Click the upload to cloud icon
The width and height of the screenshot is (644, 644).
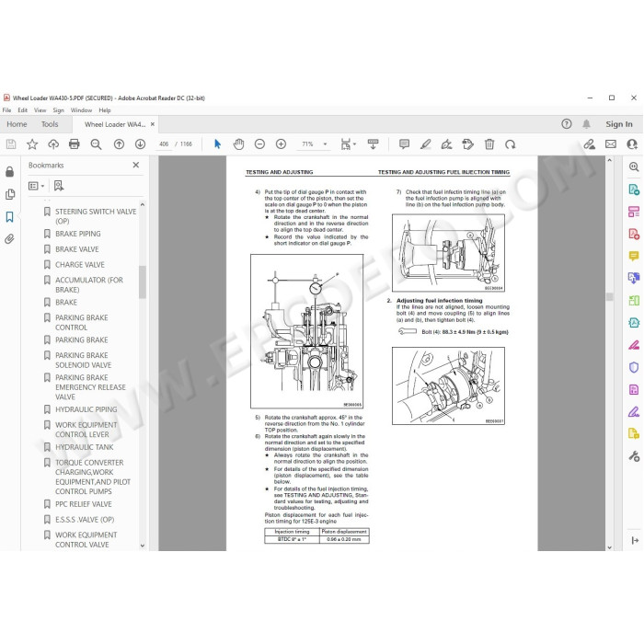pyautogui.click(x=53, y=144)
